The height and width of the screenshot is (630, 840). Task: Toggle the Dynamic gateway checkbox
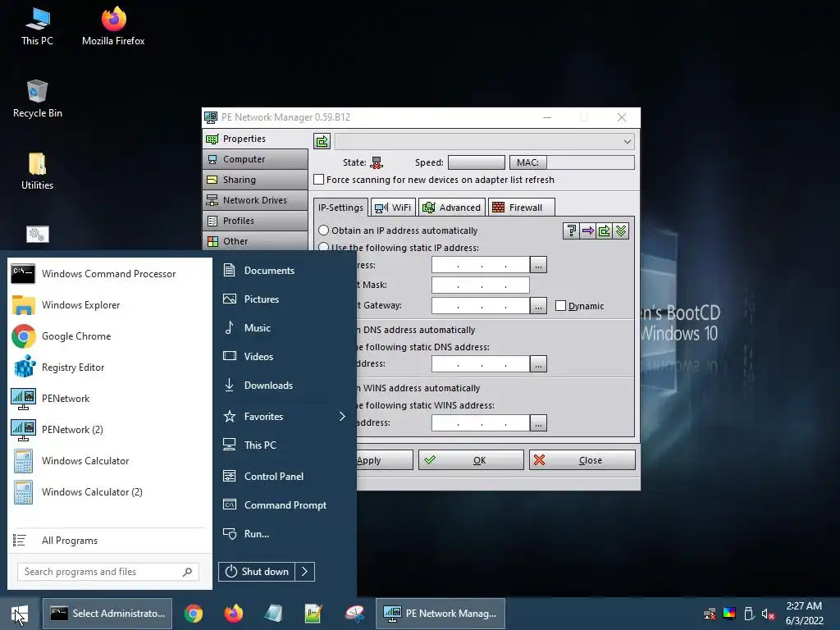point(560,306)
